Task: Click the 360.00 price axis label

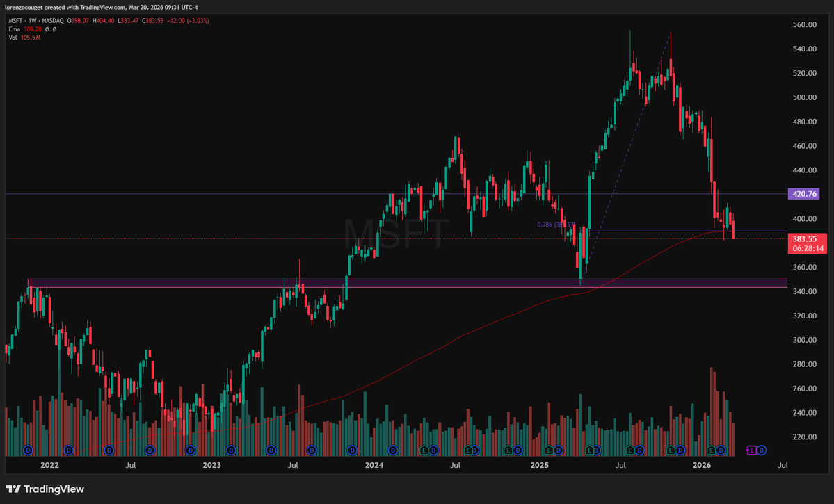Action: [804, 268]
